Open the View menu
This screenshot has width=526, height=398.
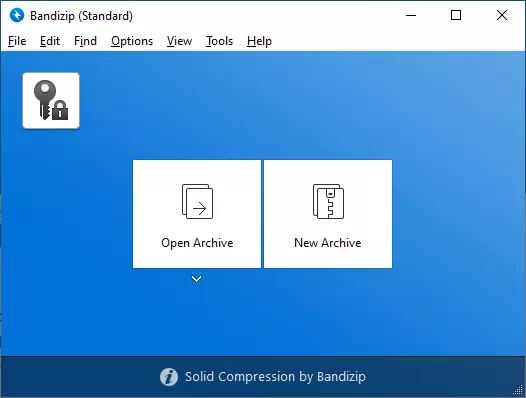[x=179, y=41]
